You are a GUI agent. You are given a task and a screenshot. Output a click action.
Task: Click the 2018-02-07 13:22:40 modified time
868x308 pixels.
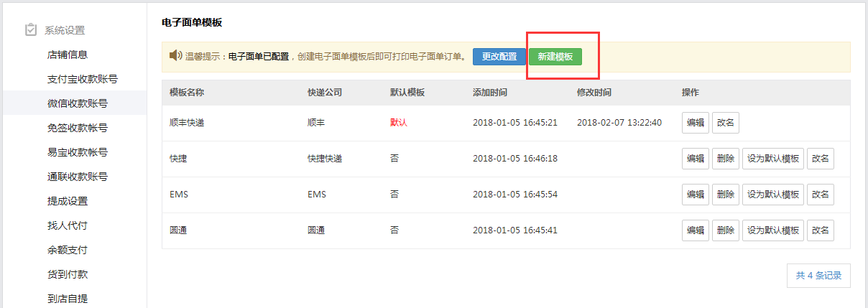[x=619, y=123]
